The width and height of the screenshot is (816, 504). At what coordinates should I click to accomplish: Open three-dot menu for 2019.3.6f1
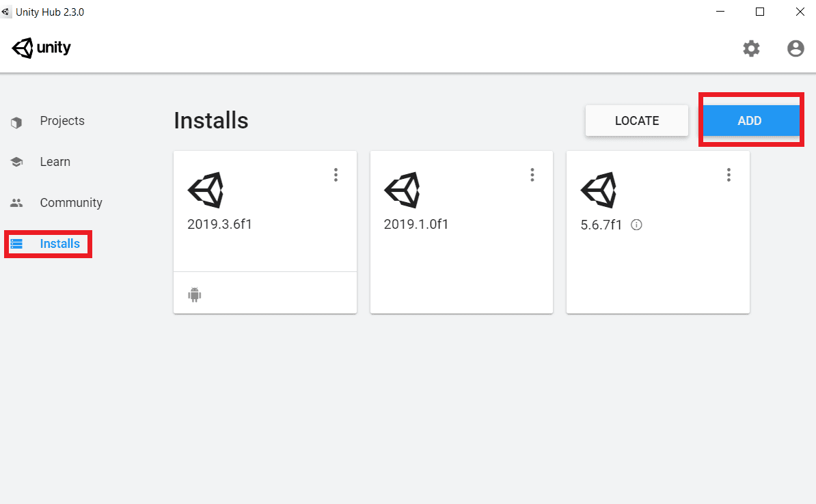coord(336,175)
